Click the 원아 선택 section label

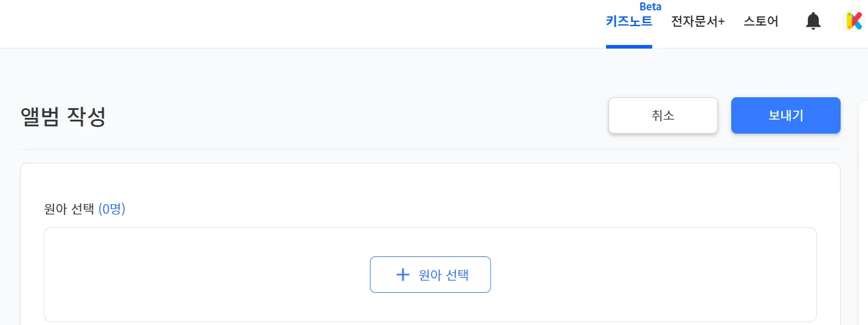point(69,210)
